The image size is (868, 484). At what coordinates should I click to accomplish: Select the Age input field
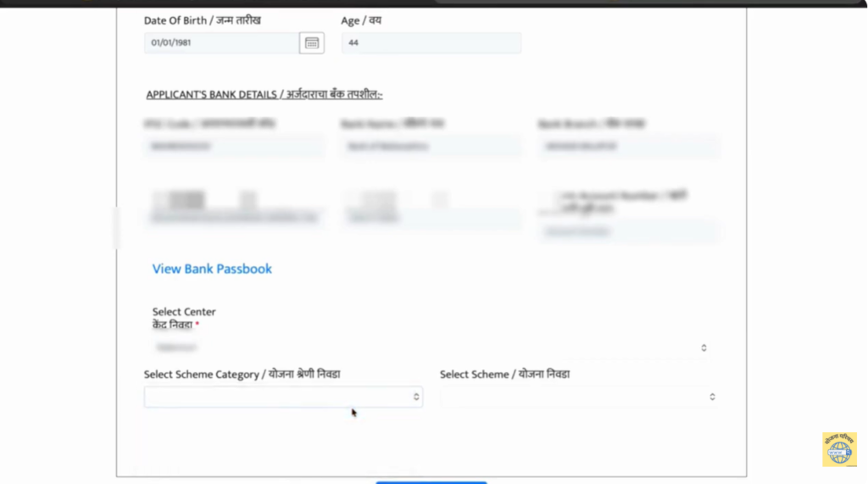pyautogui.click(x=431, y=42)
